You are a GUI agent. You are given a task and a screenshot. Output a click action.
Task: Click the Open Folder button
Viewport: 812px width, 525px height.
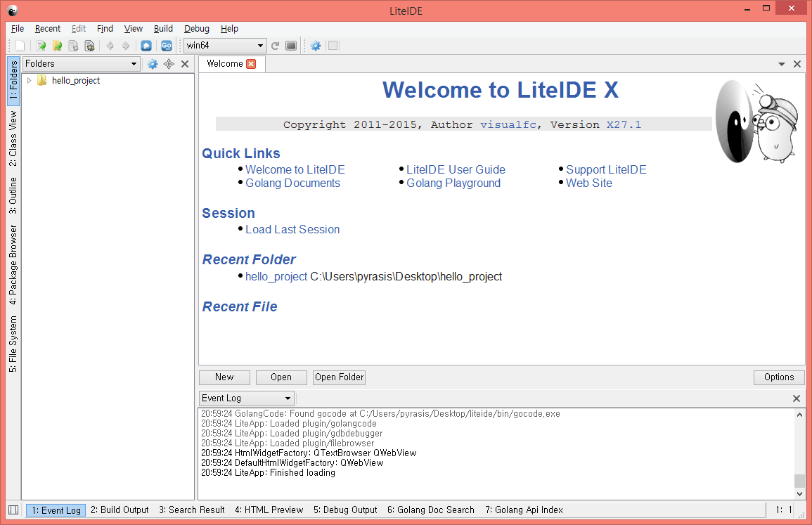[339, 377]
